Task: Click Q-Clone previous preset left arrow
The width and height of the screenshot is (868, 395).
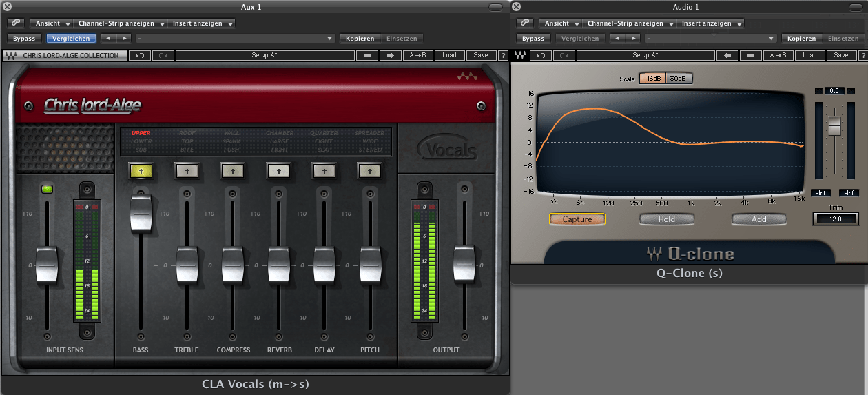Action: pos(727,55)
